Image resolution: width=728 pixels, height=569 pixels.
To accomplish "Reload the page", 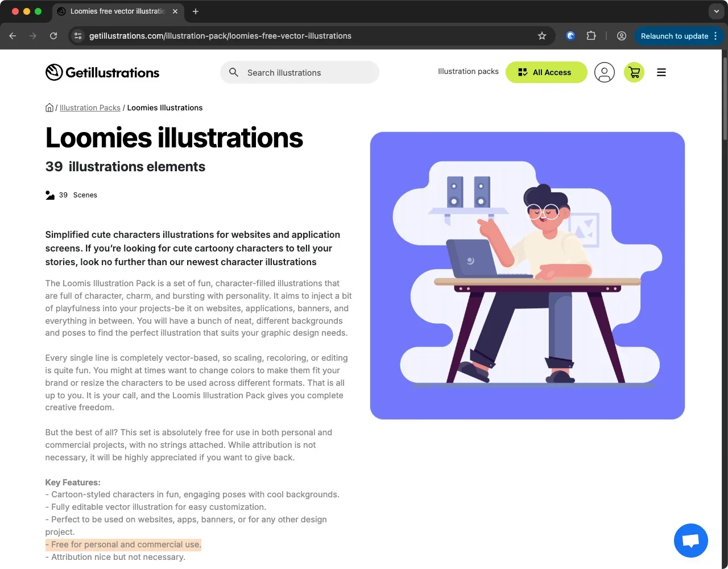I will 53,36.
